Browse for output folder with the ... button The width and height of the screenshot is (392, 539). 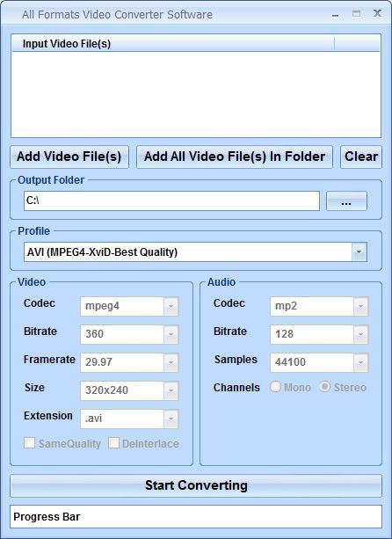(x=346, y=201)
